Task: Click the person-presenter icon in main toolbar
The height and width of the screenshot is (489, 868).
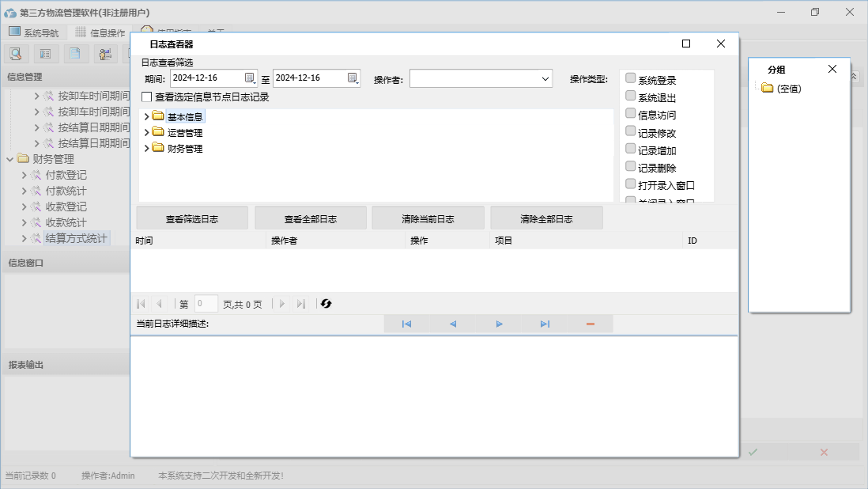Action: tap(105, 54)
